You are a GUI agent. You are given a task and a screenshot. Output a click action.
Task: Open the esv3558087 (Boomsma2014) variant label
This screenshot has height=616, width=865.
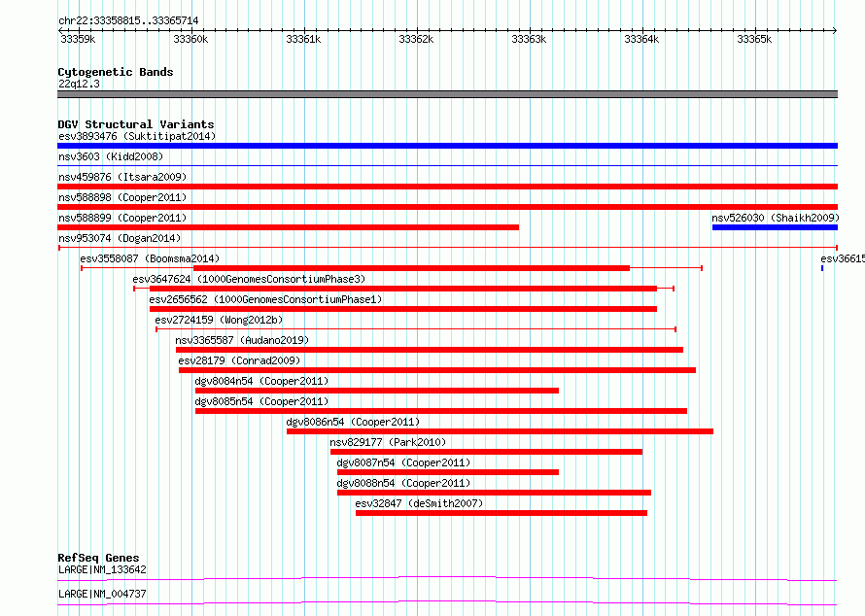pos(150,258)
